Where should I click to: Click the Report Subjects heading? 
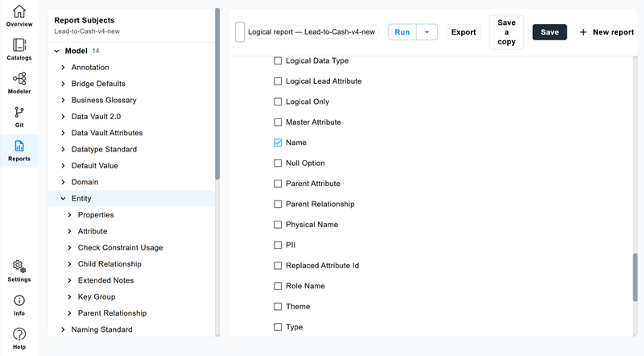[x=85, y=20]
